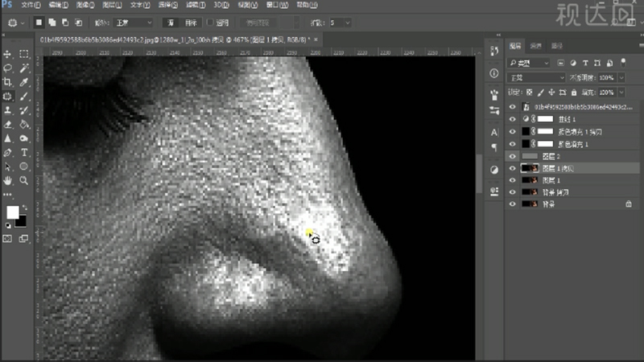Screen dimensions: 644x362
Task: Hide the 背景 layer
Action: pos(512,204)
